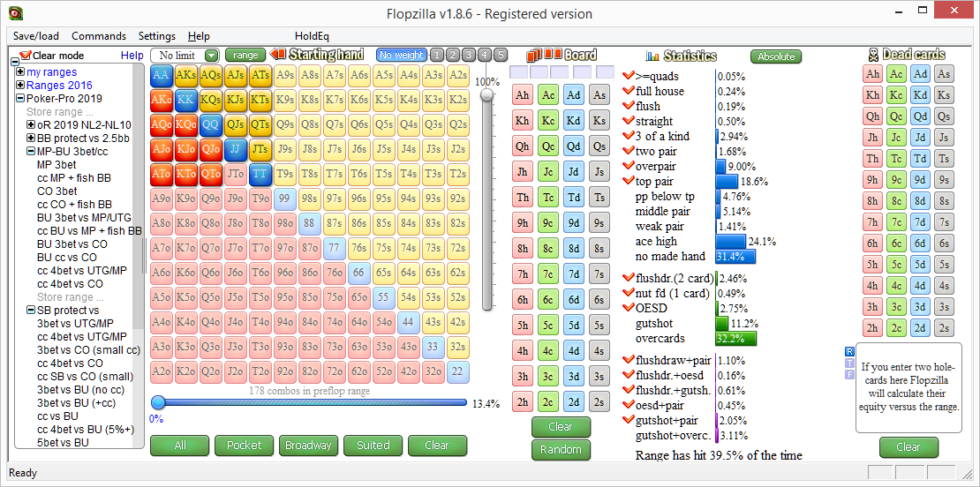The height and width of the screenshot is (487, 980).
Task: Toggle the OESD statistic checkmark
Action: (628, 308)
